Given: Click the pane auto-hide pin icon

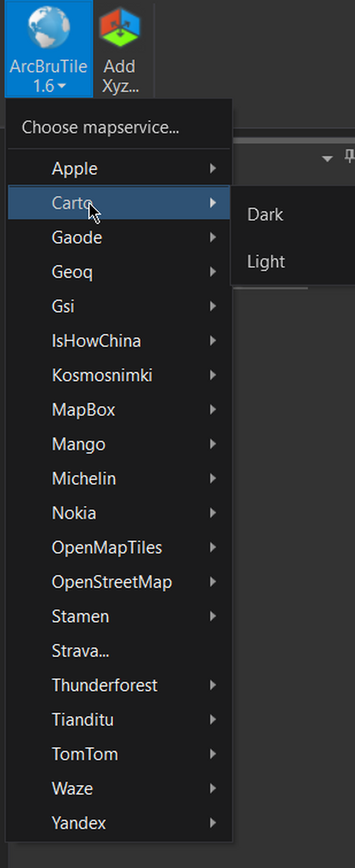Looking at the screenshot, I should click(349, 158).
